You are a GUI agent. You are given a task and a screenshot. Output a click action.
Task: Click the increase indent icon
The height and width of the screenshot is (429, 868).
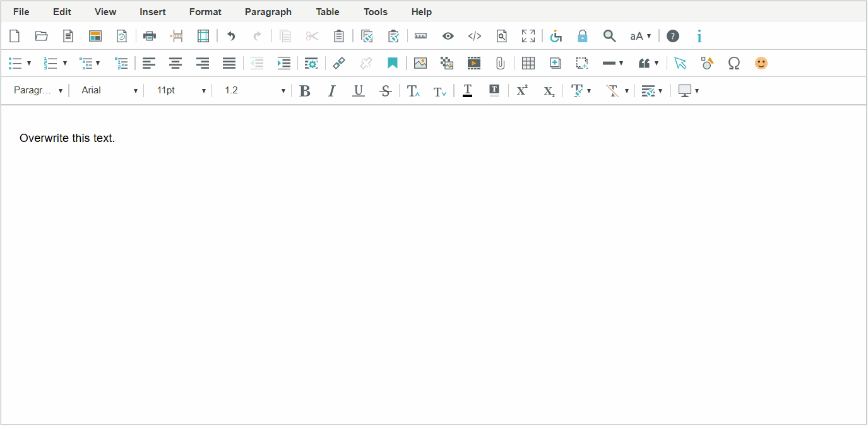284,63
